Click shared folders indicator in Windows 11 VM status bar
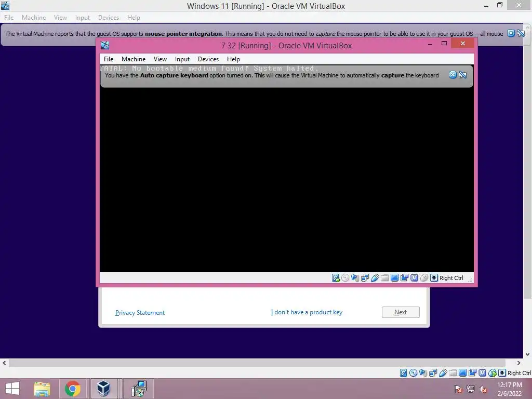 pos(453,373)
